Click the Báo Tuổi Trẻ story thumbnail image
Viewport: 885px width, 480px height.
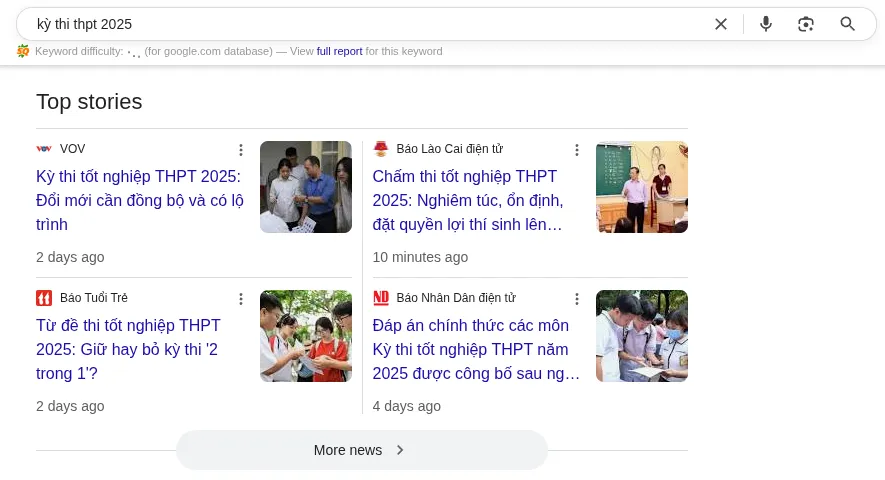tap(306, 336)
